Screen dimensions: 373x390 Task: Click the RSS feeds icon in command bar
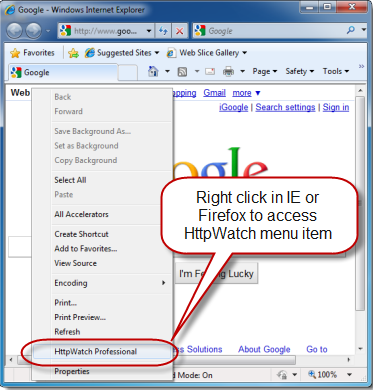coord(182,72)
